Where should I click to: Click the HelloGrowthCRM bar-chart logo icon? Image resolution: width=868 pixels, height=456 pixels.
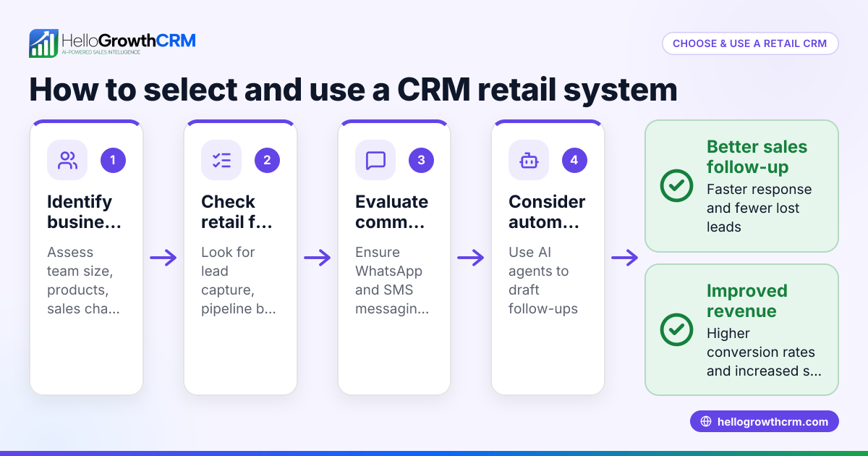[x=43, y=43]
